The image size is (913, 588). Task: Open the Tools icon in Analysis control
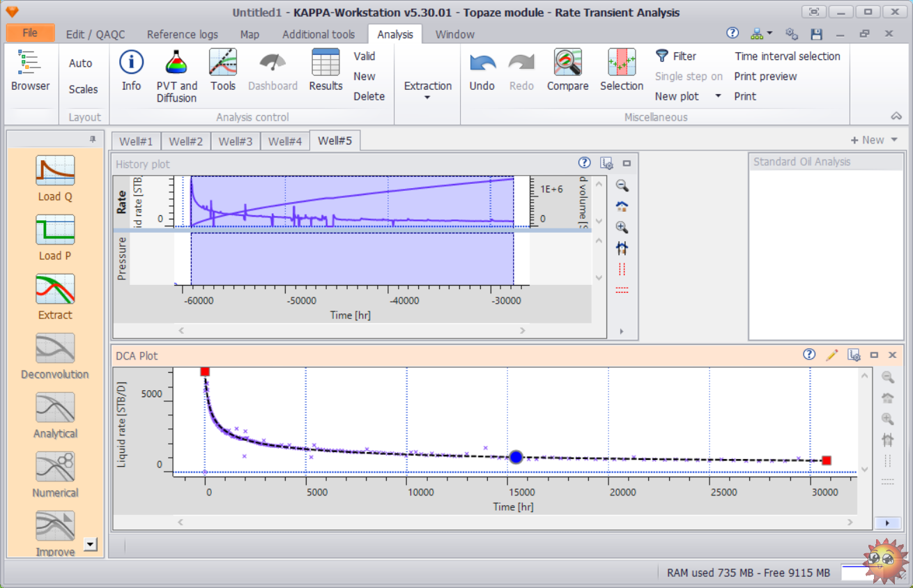[223, 63]
